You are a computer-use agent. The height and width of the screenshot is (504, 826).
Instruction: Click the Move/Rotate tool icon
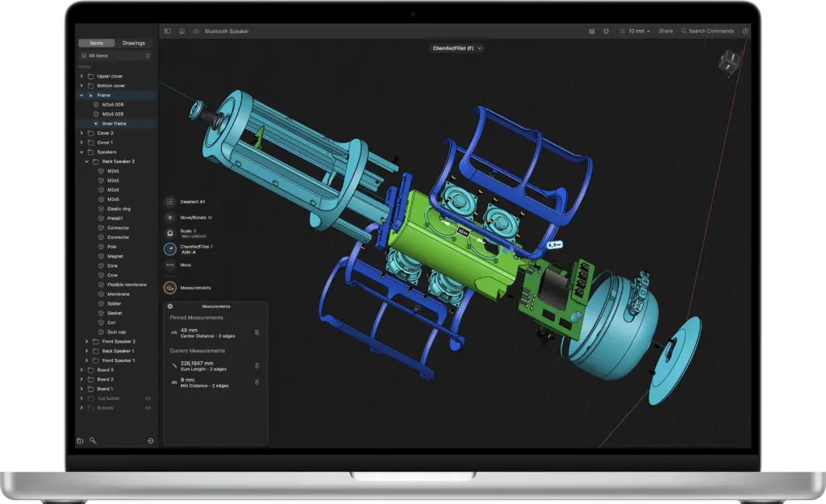point(170,218)
